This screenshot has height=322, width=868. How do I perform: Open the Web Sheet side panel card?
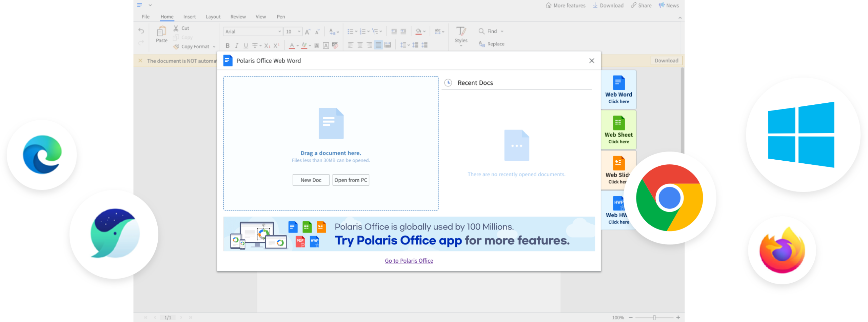[618, 130]
